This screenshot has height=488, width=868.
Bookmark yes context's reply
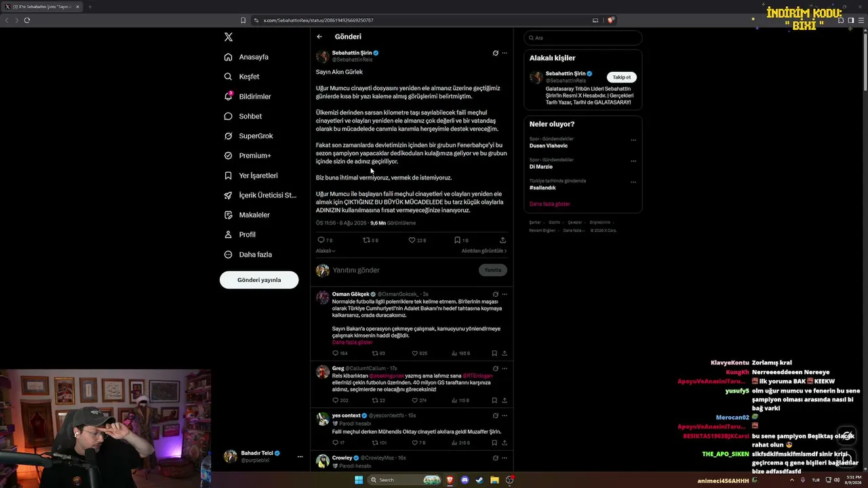pos(494,443)
